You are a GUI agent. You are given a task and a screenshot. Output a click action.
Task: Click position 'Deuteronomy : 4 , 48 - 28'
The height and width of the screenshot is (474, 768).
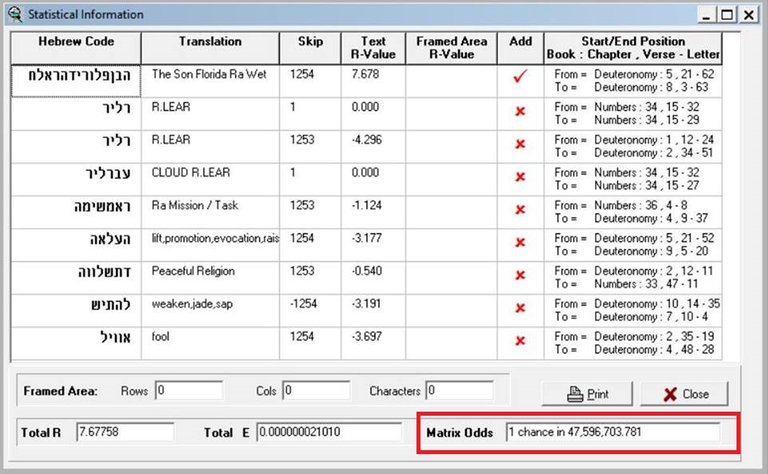(x=654, y=350)
